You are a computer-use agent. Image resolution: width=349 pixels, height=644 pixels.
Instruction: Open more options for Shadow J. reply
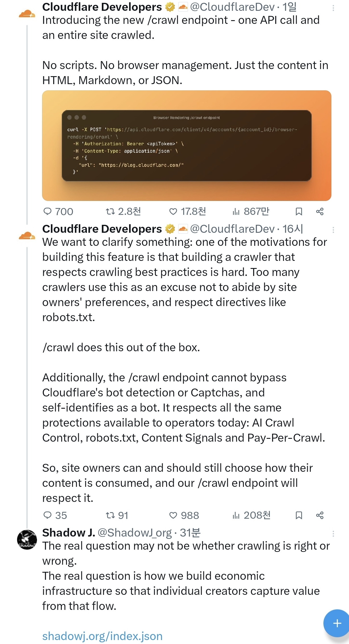click(x=333, y=533)
